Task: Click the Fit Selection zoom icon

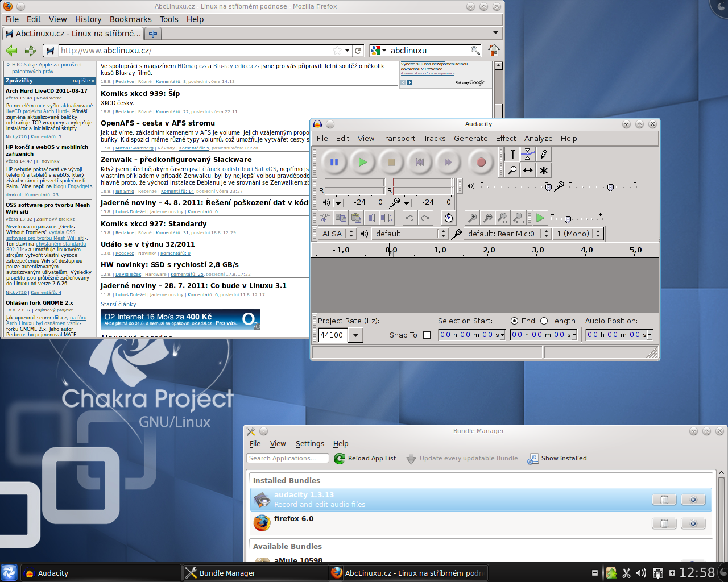Action: point(503,218)
